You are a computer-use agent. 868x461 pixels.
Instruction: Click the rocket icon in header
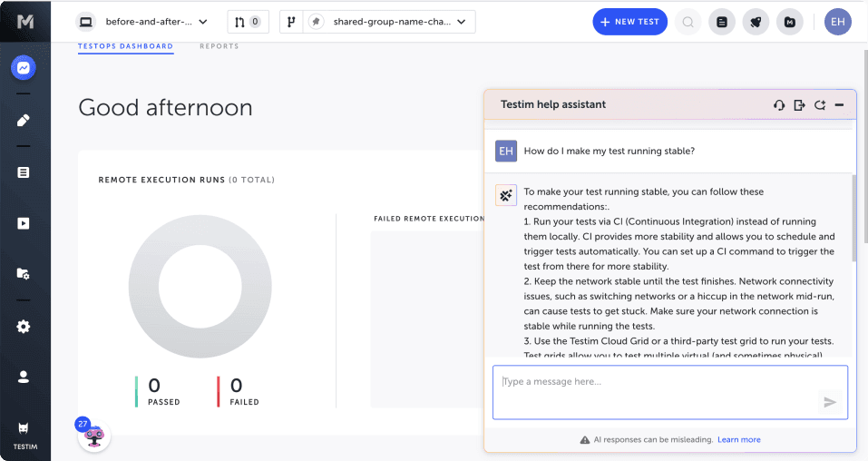coord(756,22)
